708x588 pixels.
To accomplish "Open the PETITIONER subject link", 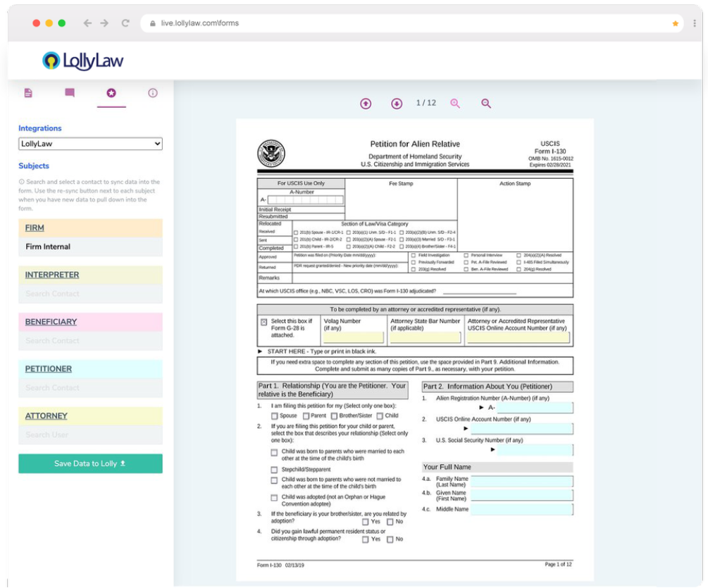I will click(x=49, y=369).
